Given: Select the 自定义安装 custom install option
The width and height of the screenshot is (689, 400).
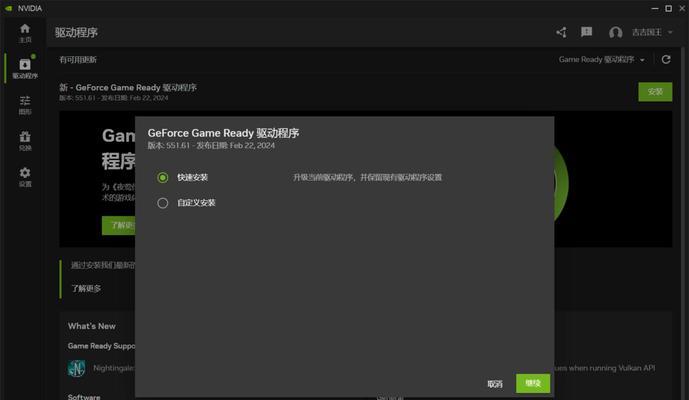Looking at the screenshot, I should click(x=163, y=203).
